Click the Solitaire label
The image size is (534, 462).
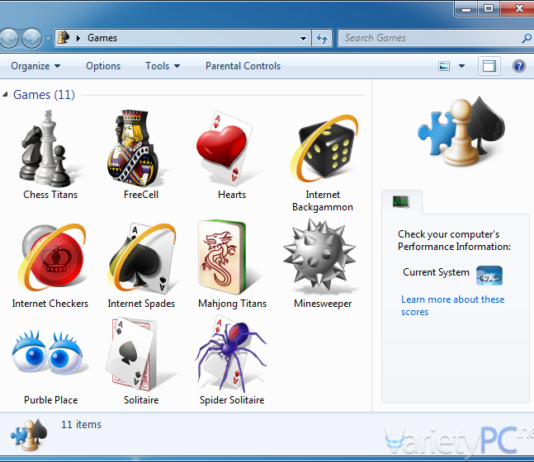pyautogui.click(x=141, y=400)
